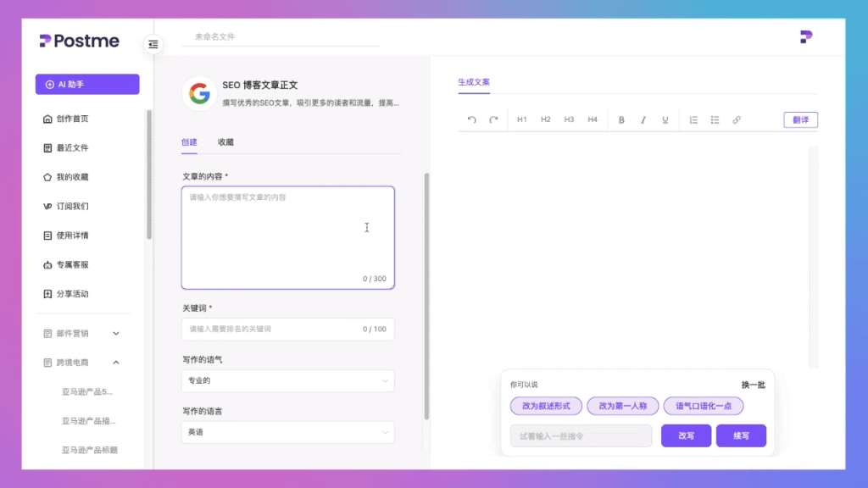Image resolution: width=868 pixels, height=488 pixels.
Task: Open 最近文件 in the sidebar
Action: [72, 148]
